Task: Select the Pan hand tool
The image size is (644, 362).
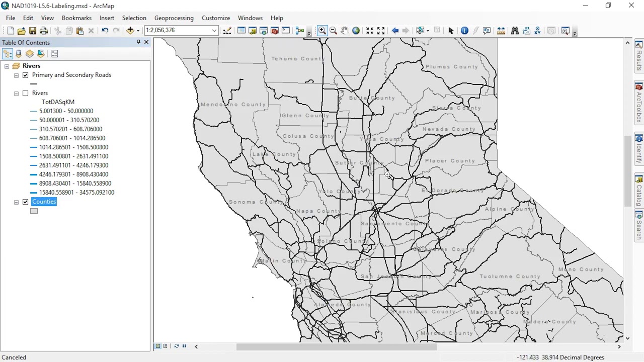Action: pos(344,31)
